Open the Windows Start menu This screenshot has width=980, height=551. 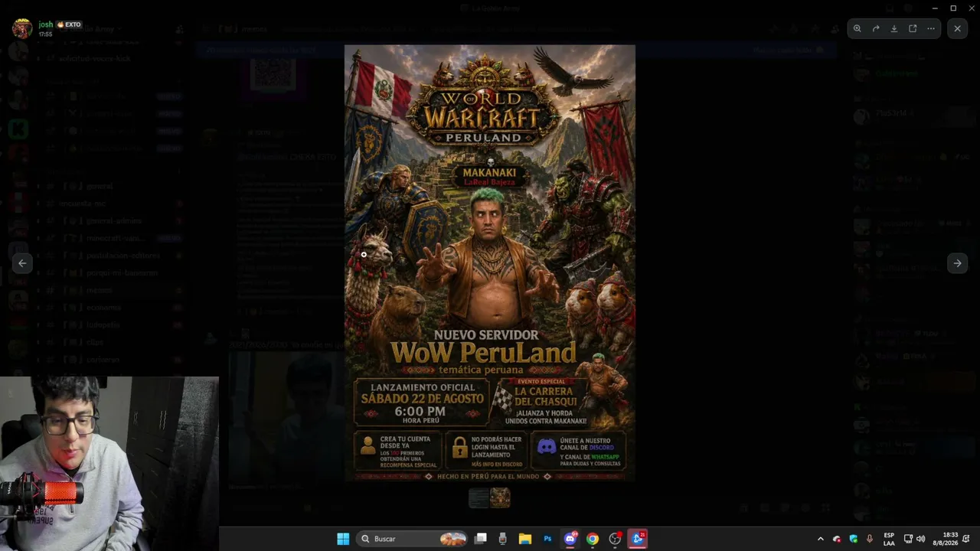click(343, 539)
